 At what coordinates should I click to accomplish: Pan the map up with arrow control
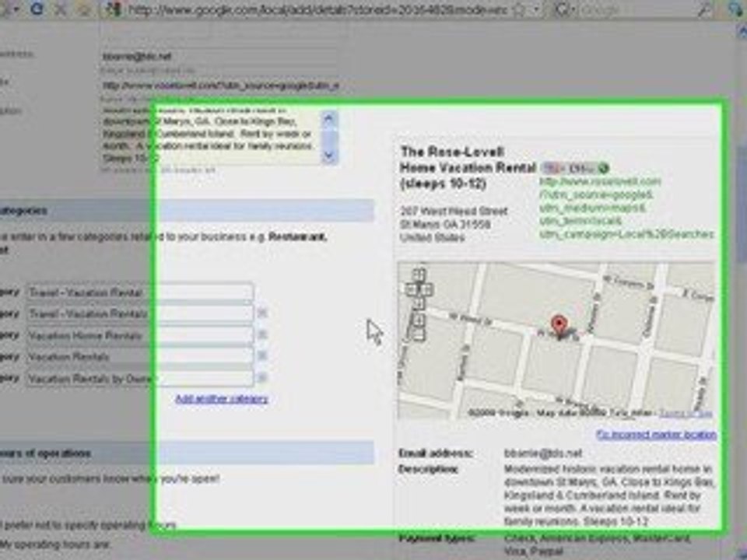(x=419, y=275)
